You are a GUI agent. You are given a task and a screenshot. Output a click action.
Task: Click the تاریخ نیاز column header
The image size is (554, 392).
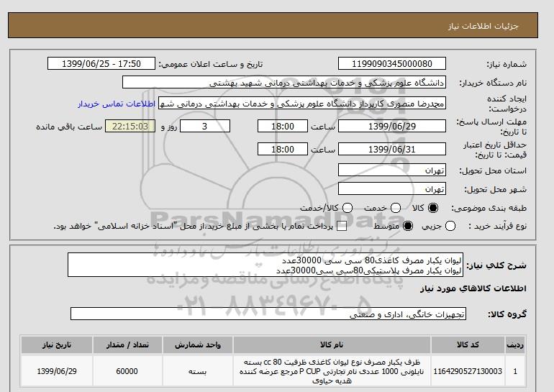[x=57, y=345]
